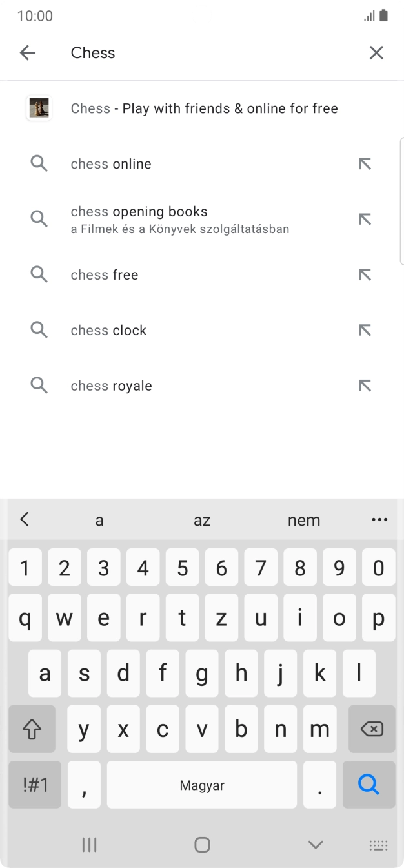The image size is (404, 868).
Task: Insert 'chess opening books' via arrow icon
Action: coord(365,220)
